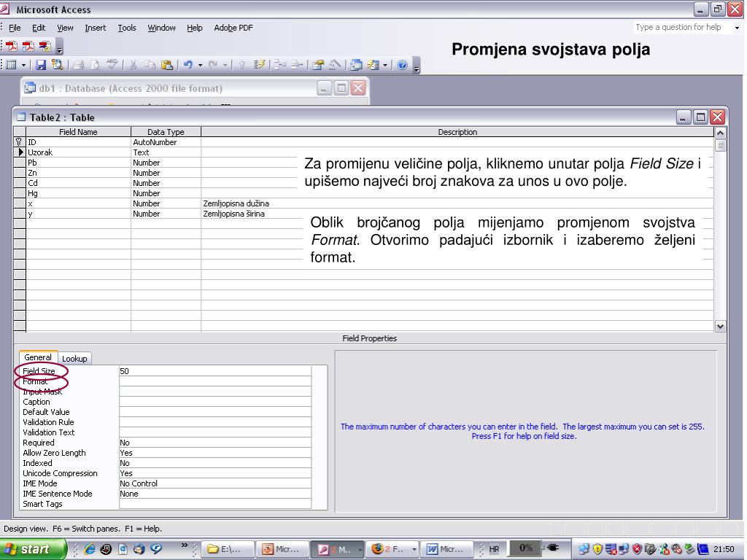This screenshot has height=560, width=747.
Task: Open the Adobe PDF menu
Action: tap(233, 28)
